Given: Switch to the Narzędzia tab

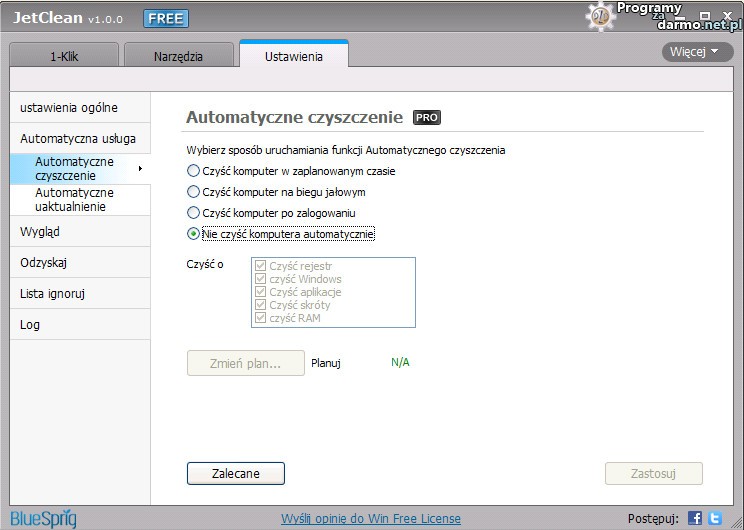Looking at the screenshot, I should point(178,57).
